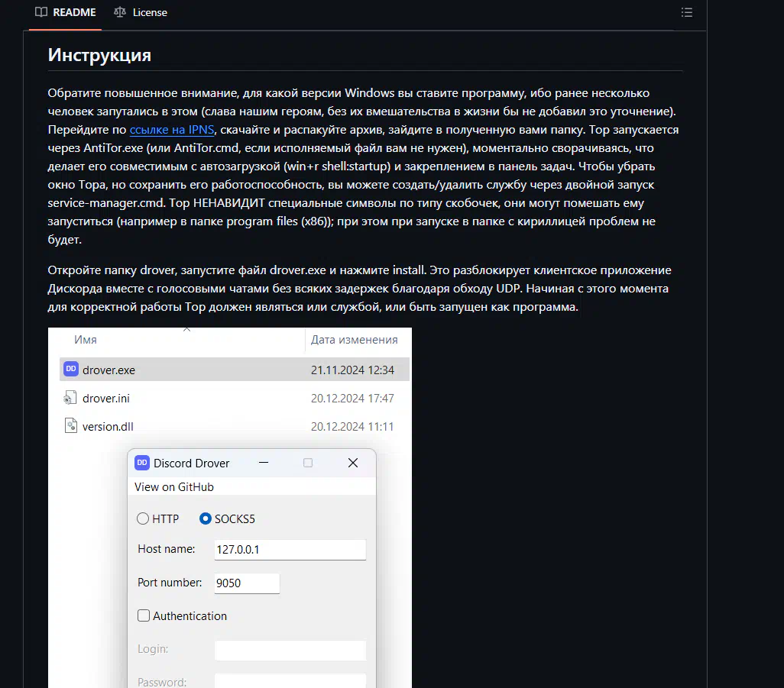Open the README tab
Viewport: 784px width, 688px height.
[65, 12]
